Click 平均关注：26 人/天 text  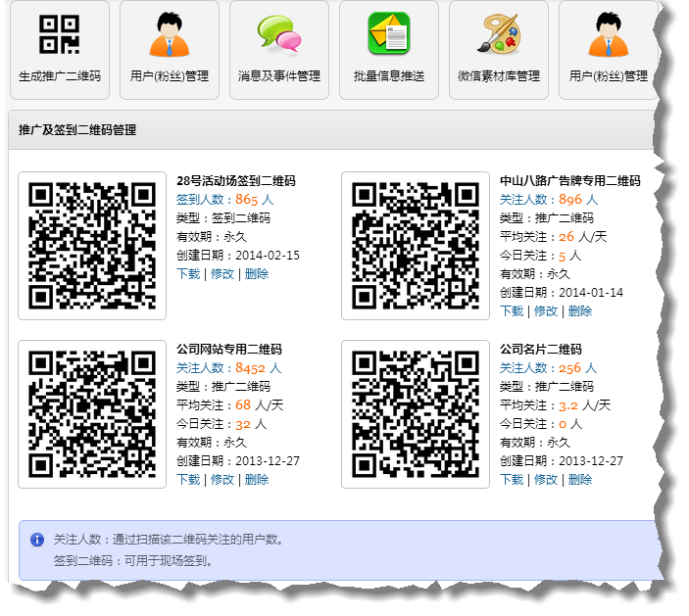553,237
